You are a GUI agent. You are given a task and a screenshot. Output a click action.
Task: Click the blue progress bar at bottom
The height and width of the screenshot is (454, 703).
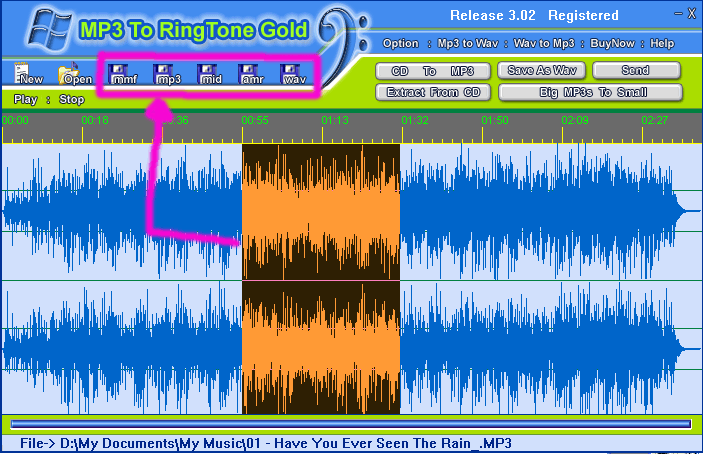pos(351,424)
